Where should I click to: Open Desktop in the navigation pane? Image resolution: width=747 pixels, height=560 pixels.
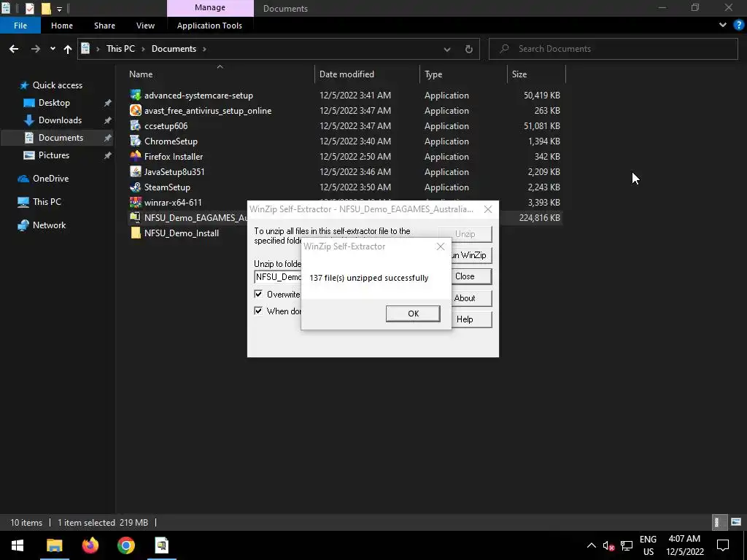point(54,103)
